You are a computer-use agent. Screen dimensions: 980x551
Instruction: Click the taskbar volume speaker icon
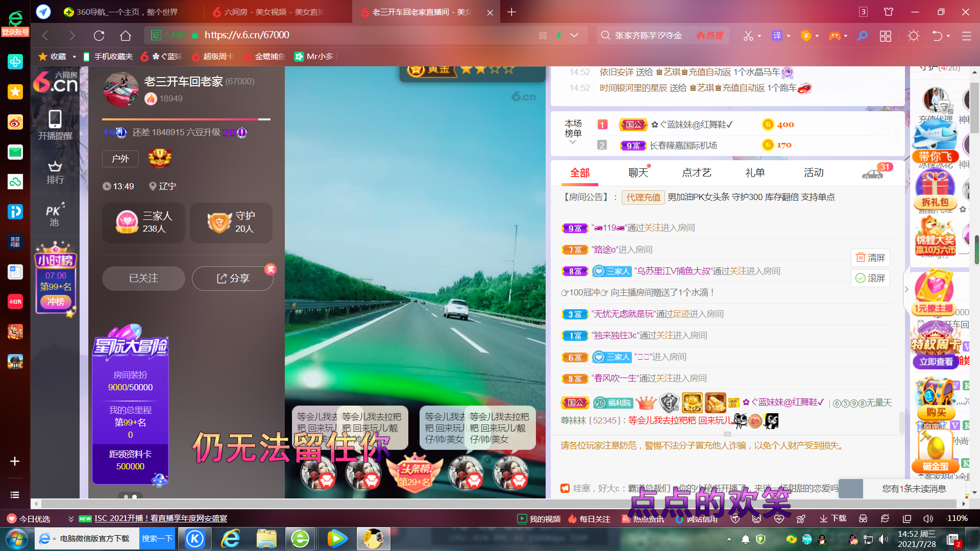click(884, 539)
